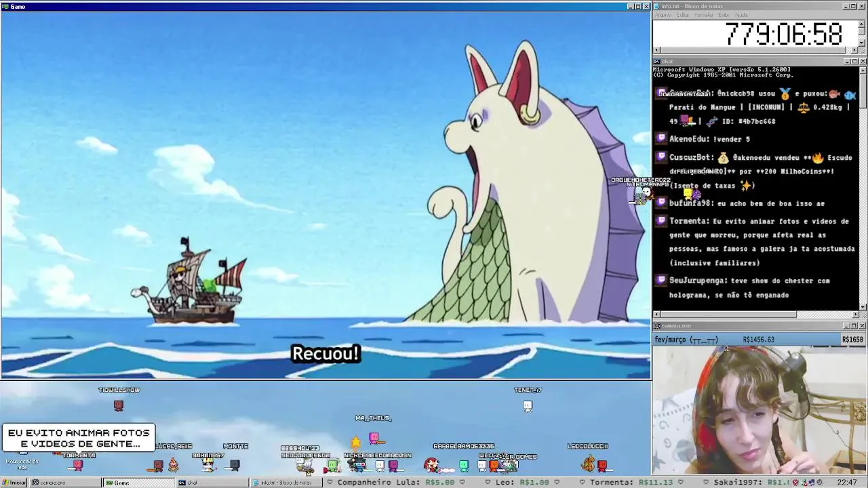The image size is (868, 488).
Task: Click the Notepad file icon in title bar
Action: tap(657, 6)
